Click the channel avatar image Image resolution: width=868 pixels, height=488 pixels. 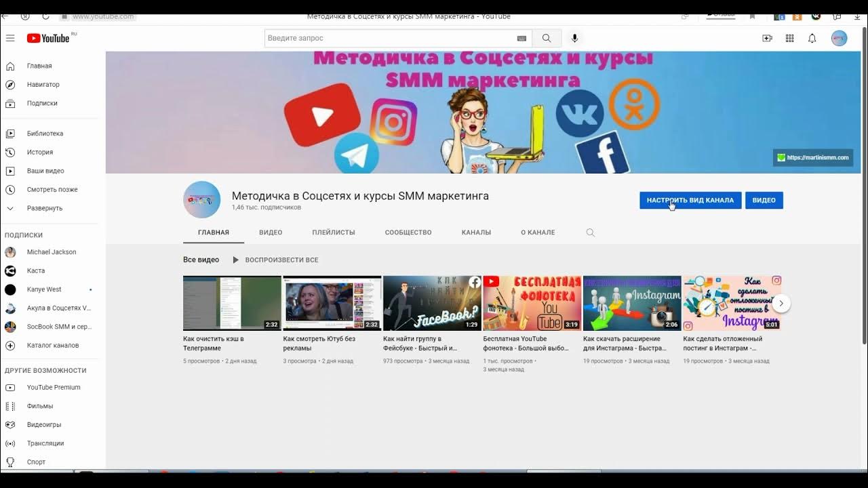point(202,200)
